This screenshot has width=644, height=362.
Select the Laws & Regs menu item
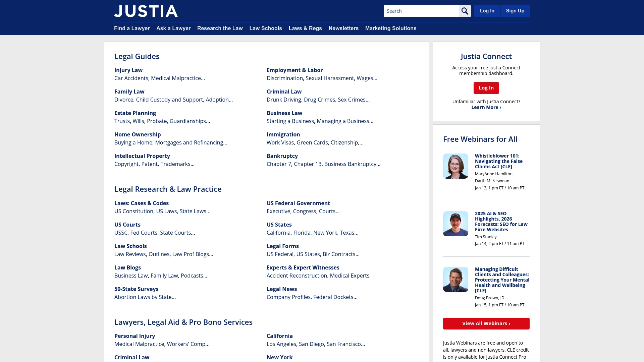point(305,28)
